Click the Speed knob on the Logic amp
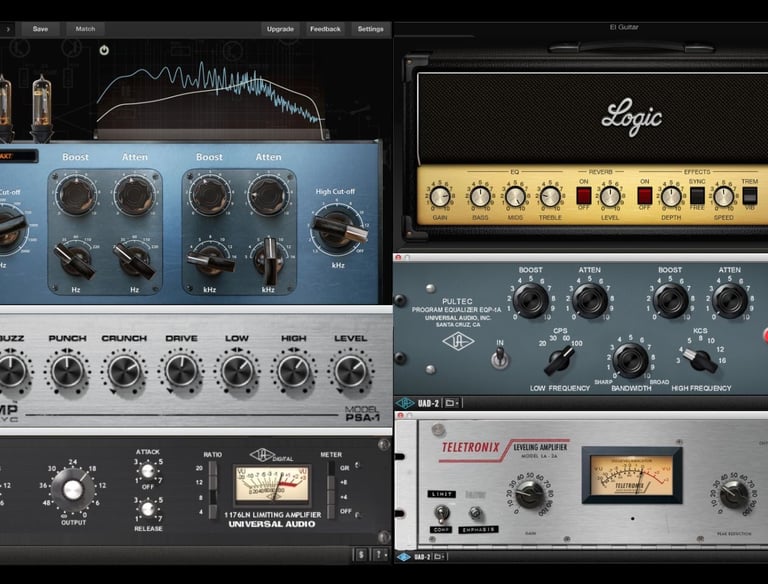Viewport: 768px width, 584px height. [723, 197]
